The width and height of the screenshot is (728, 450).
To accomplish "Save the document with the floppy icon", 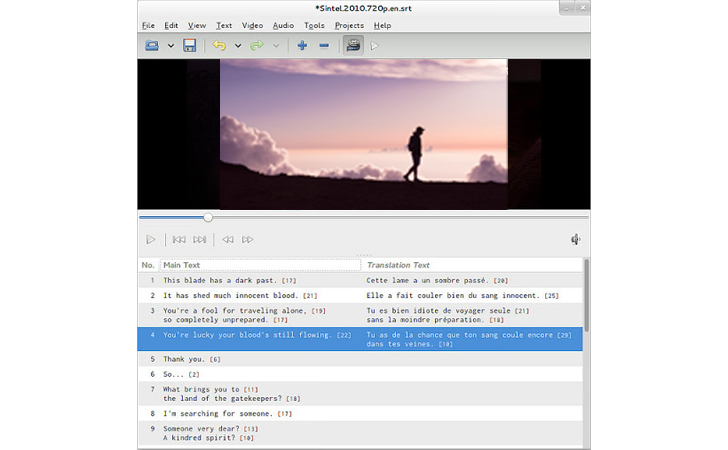I will 189,46.
